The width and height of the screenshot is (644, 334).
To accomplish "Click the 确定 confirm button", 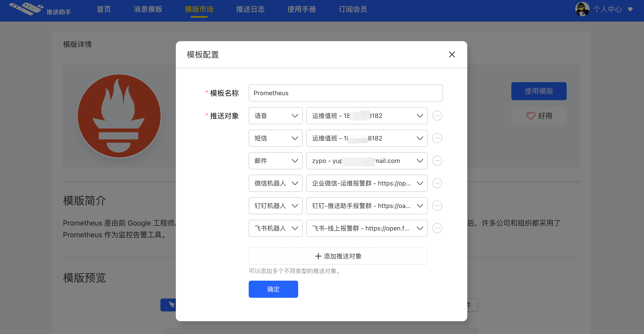I will pyautogui.click(x=273, y=289).
